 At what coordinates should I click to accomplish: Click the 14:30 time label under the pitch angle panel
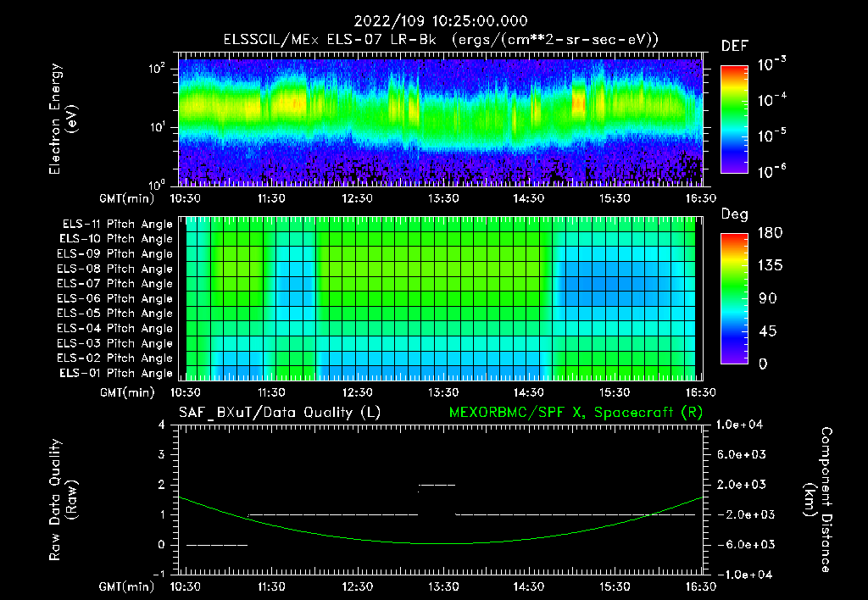529,392
